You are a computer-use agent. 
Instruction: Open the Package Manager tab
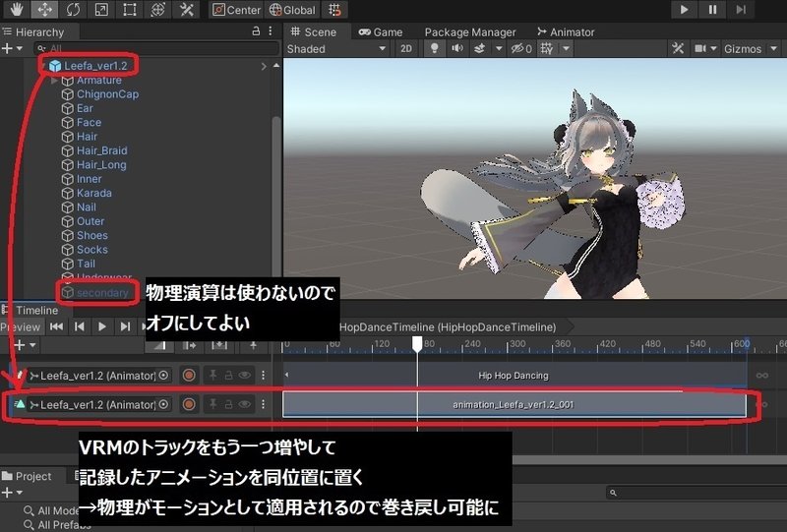470,32
